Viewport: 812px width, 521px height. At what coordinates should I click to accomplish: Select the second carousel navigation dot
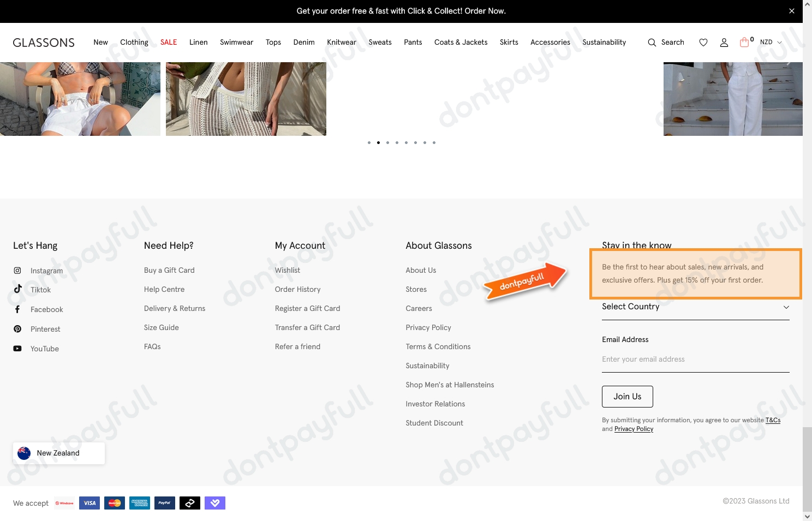[378, 142]
